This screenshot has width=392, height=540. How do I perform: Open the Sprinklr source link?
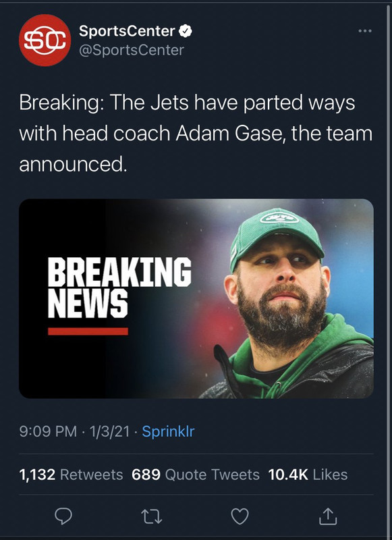pyautogui.click(x=168, y=431)
